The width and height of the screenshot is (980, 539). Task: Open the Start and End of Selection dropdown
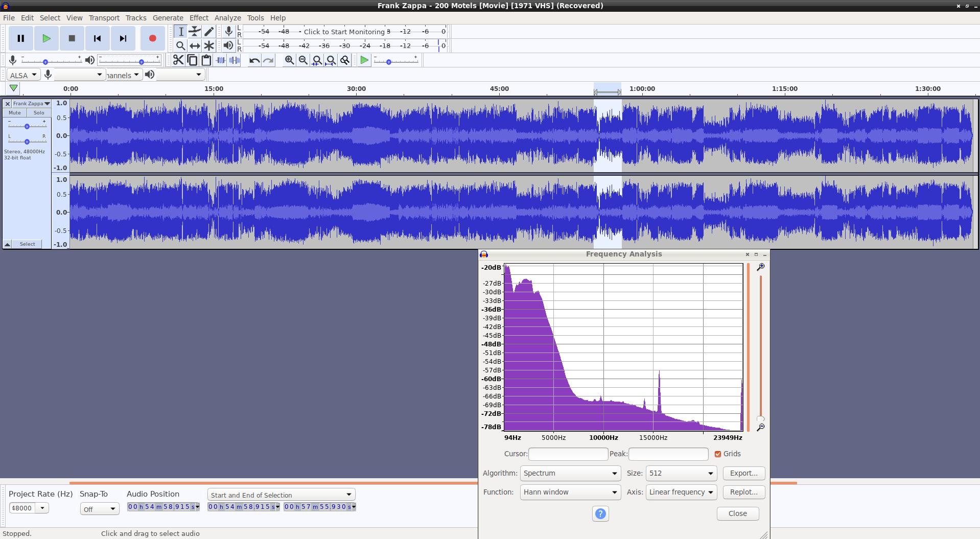(x=282, y=495)
